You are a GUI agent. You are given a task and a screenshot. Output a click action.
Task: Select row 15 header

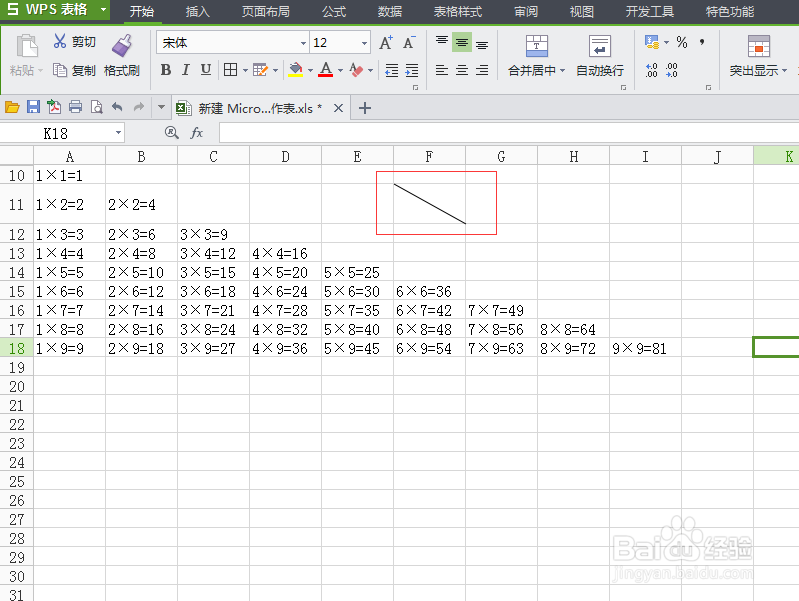[x=16, y=291]
